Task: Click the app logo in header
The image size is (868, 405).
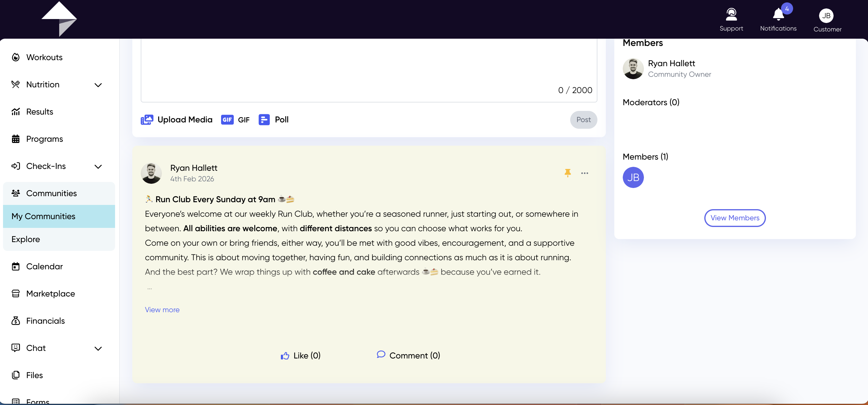Action: (x=59, y=19)
